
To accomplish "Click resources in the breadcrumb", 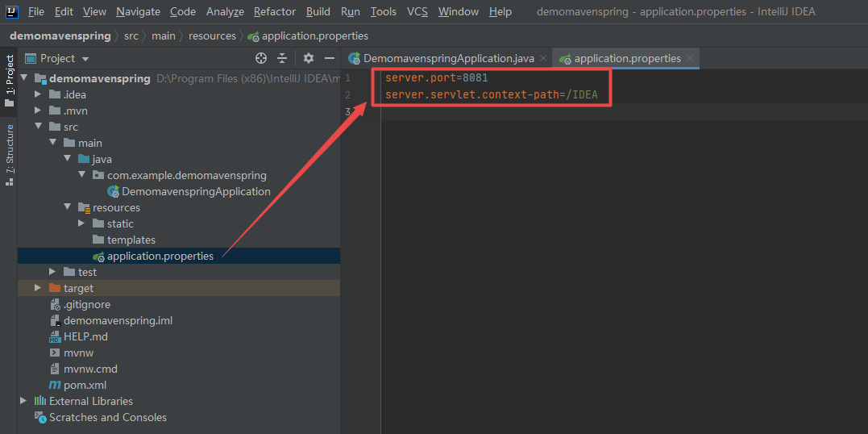I will 212,36.
